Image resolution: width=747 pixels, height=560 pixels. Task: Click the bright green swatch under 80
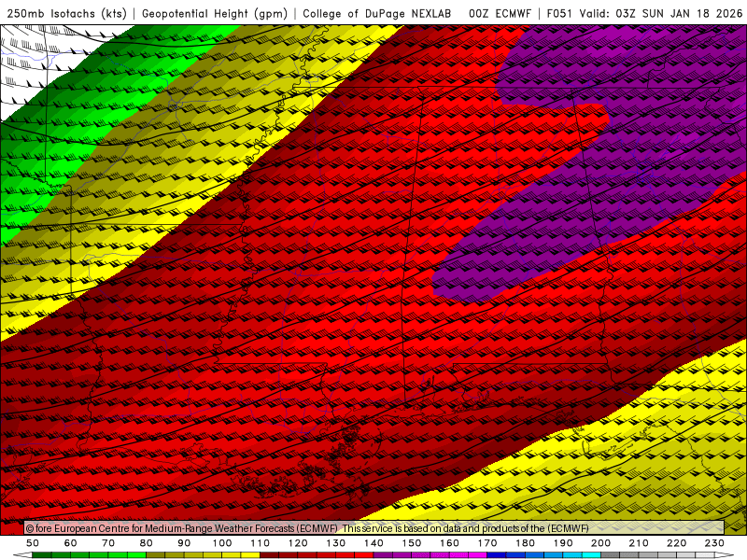[x=136, y=555]
